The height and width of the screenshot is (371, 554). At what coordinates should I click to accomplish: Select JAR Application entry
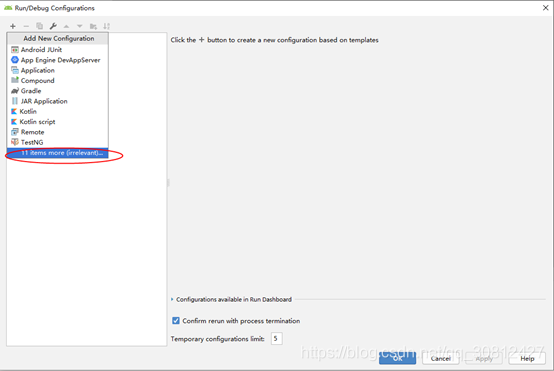(x=58, y=101)
